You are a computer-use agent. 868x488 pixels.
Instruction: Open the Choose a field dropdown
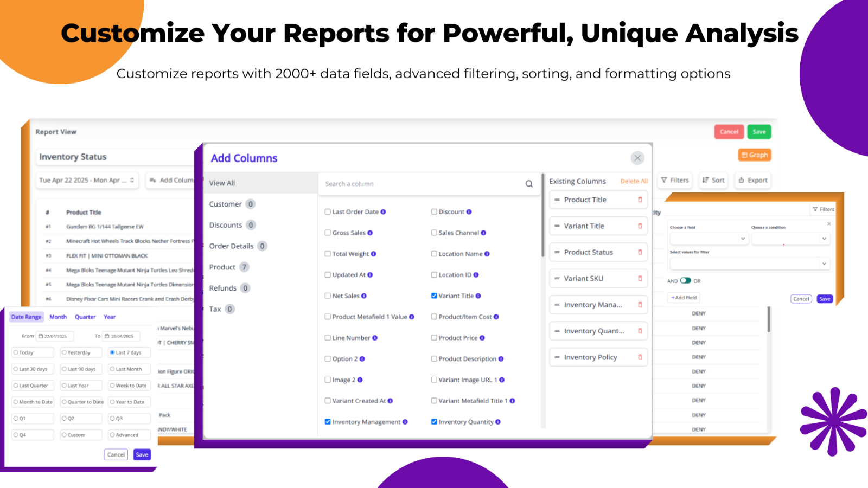[710, 239]
